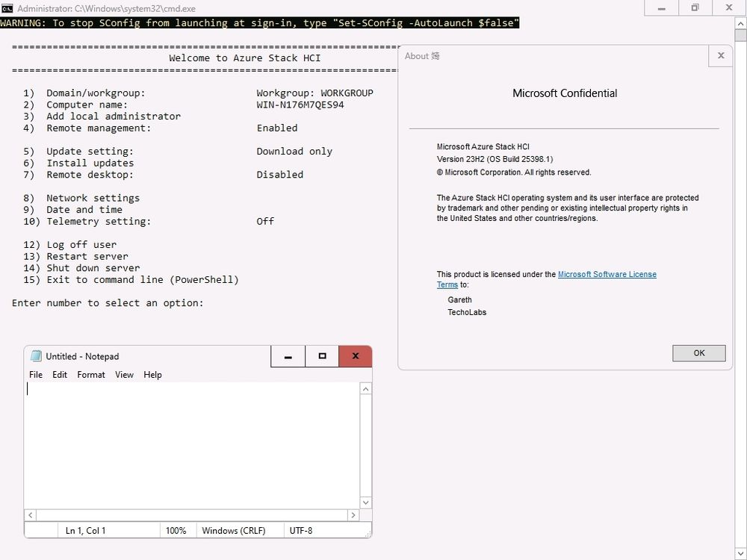Viewport: 747px width, 560px height.
Task: Click Notepad horizontal scrollbar right arrow
Action: 353,514
